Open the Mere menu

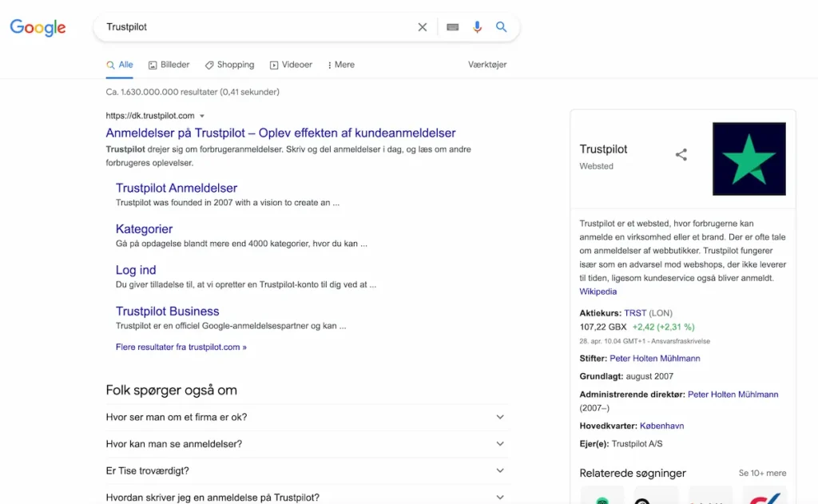pyautogui.click(x=340, y=65)
